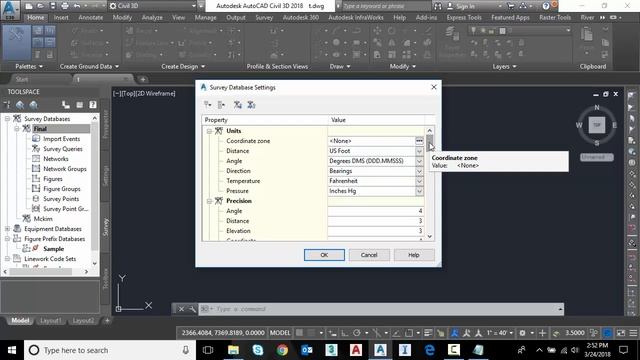Edit the Elevation precision value field

[376, 231]
